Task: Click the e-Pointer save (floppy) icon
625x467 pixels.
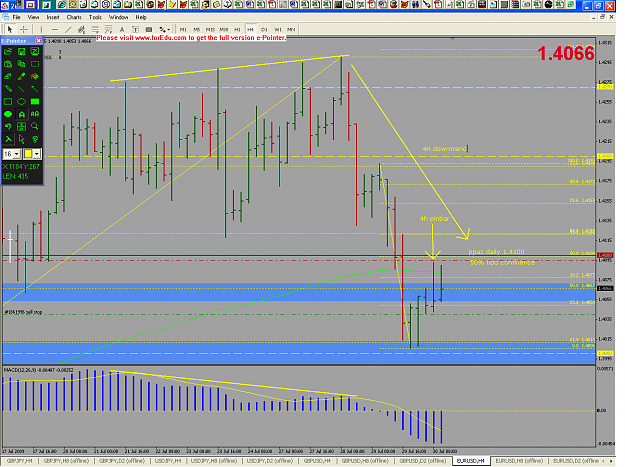Action: [x=22, y=51]
